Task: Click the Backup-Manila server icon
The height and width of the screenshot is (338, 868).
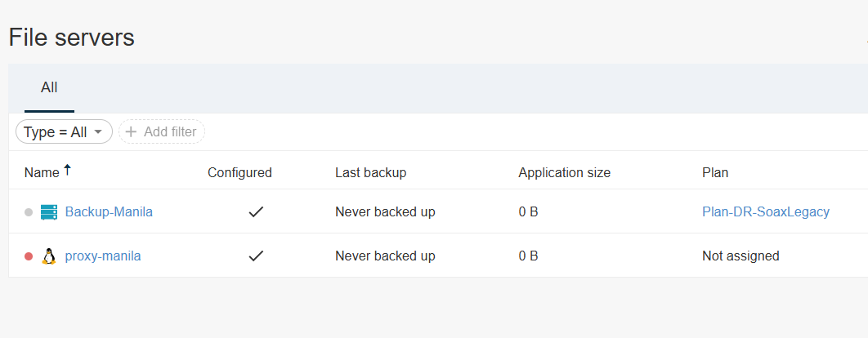Action: [x=49, y=212]
